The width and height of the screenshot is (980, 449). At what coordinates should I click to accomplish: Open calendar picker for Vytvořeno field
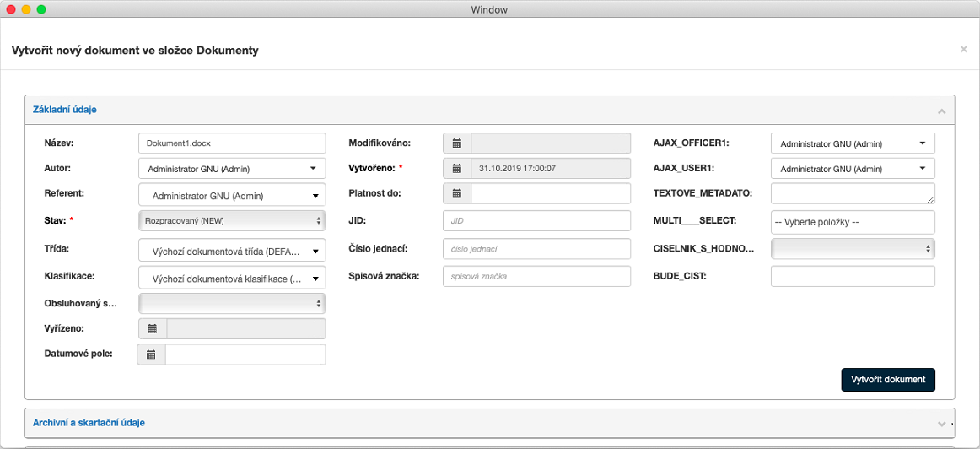pyautogui.click(x=457, y=168)
